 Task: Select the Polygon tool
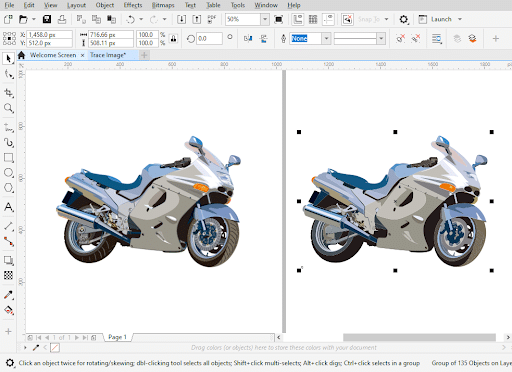click(x=8, y=188)
